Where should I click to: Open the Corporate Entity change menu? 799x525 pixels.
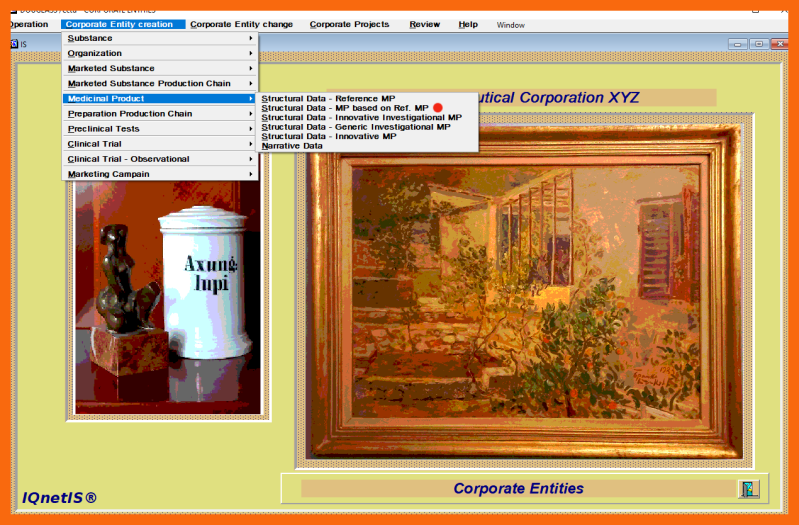[242, 24]
